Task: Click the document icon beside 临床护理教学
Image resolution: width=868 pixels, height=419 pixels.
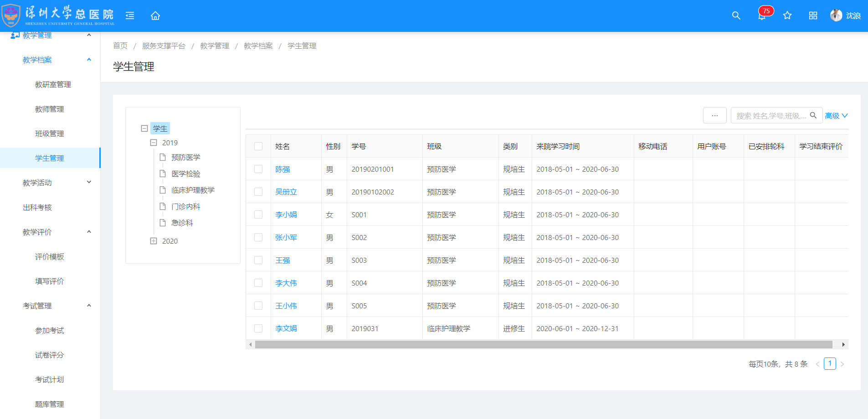Action: pos(163,190)
